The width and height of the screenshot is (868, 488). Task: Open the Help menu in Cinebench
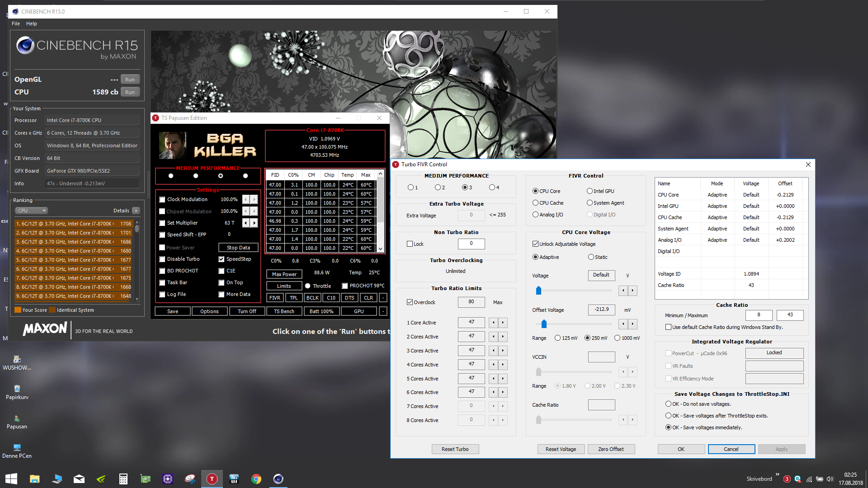[32, 23]
